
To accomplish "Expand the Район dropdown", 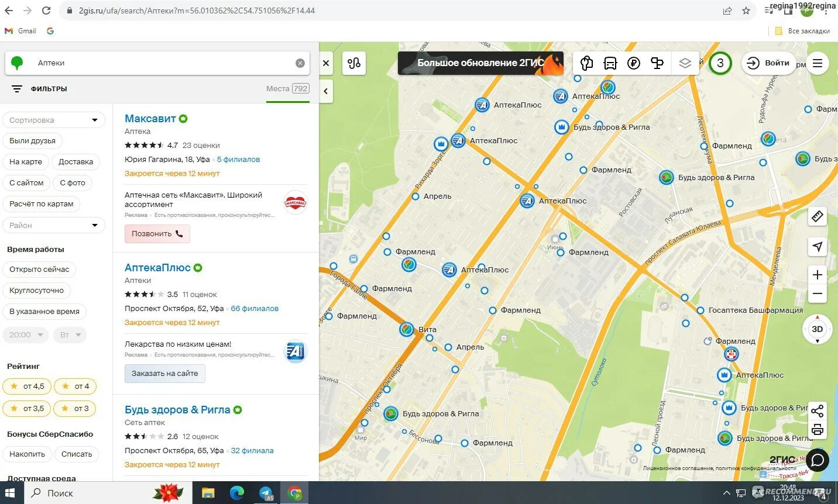I will click(54, 225).
